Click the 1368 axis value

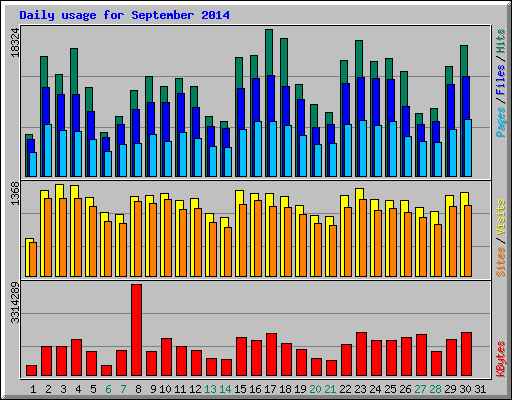click(x=15, y=193)
